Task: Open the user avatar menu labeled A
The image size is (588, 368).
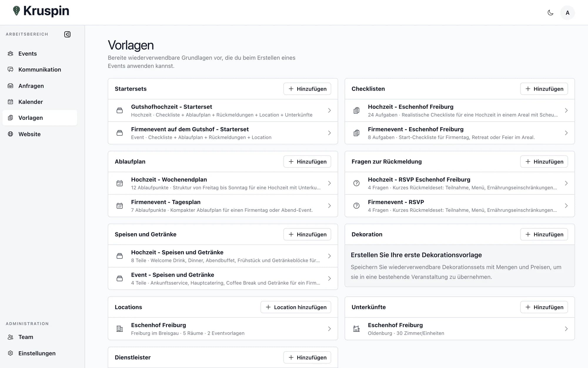Action: [567, 13]
